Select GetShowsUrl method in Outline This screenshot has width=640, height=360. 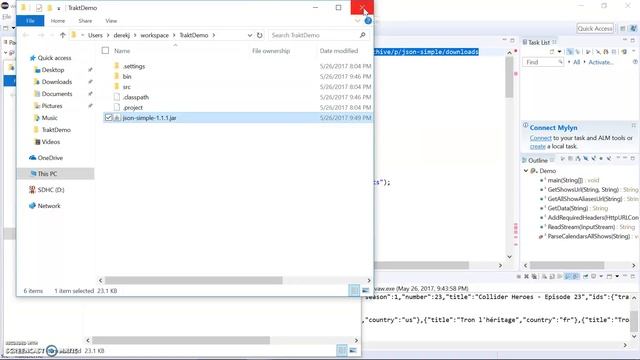[583, 189]
